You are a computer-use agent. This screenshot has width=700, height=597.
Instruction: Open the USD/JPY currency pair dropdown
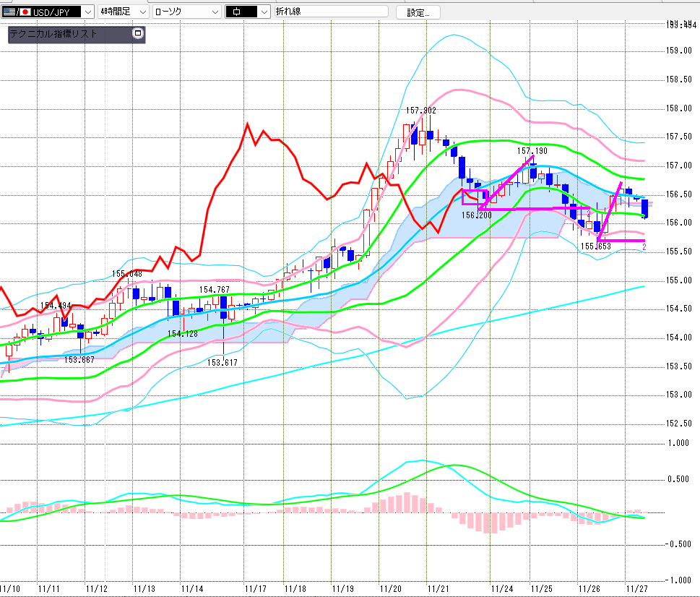click(87, 12)
